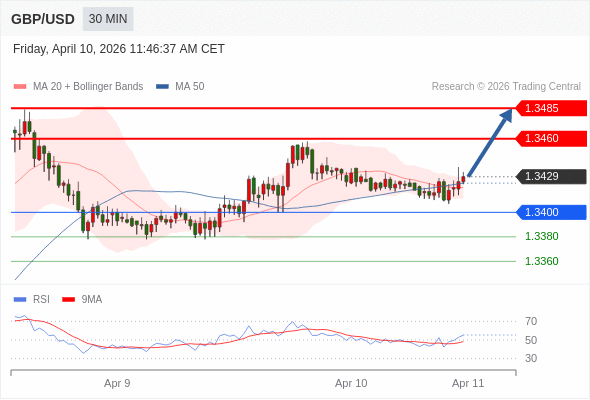Click the MA 50 blue legend swatch
590x400 pixels.
pyautogui.click(x=162, y=87)
